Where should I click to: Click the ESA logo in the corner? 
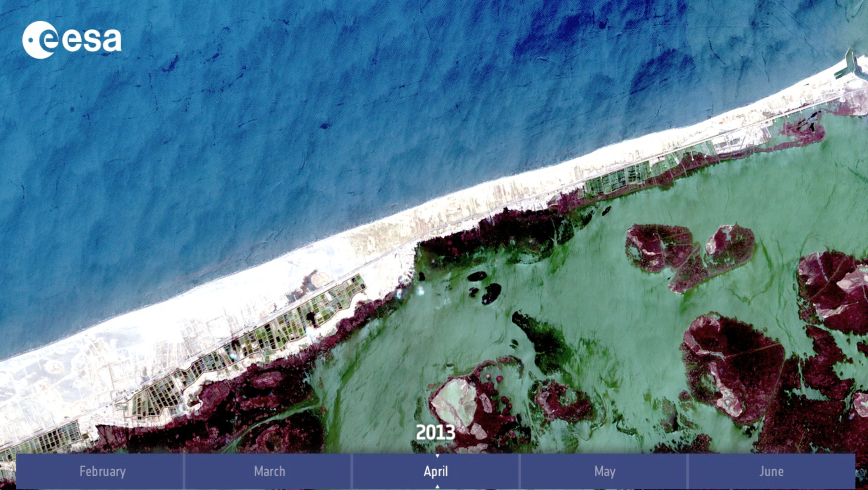(x=71, y=40)
